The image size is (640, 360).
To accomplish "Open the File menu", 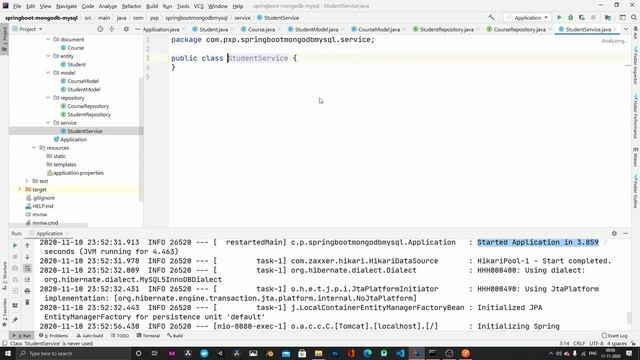I will pos(17,6).
